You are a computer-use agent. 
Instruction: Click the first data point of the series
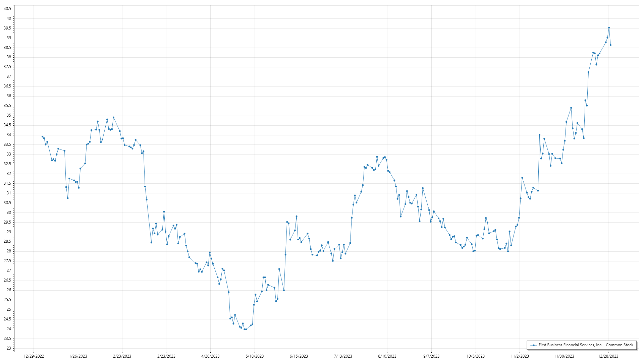coord(42,136)
